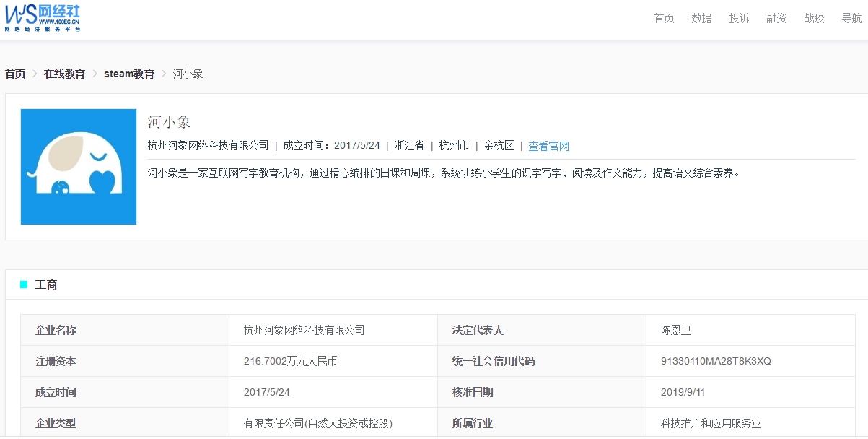Click the 陈恩卫 table cell

pyautogui.click(x=676, y=330)
